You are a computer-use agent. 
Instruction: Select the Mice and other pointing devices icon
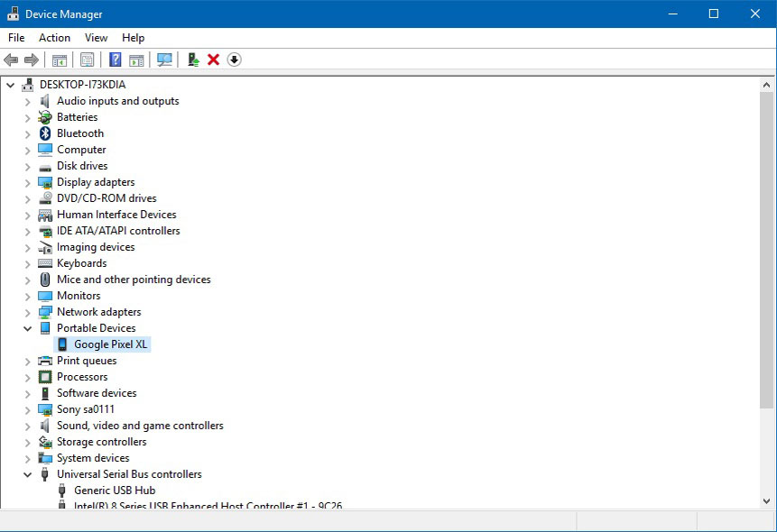tap(45, 280)
